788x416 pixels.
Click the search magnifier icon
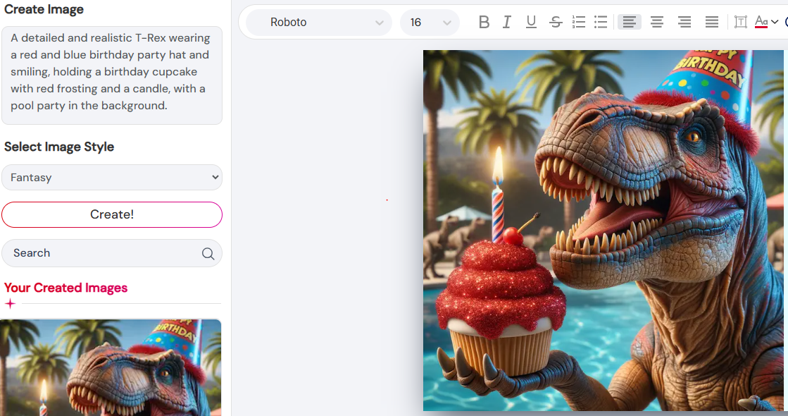coord(208,254)
